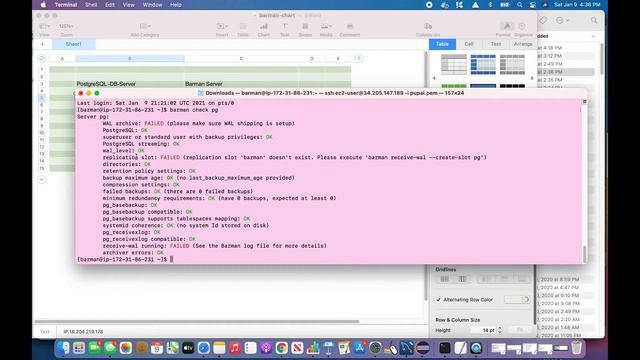The width and height of the screenshot is (640, 360).
Task: Open the Alternating Row Color swatch
Action: tap(516, 300)
